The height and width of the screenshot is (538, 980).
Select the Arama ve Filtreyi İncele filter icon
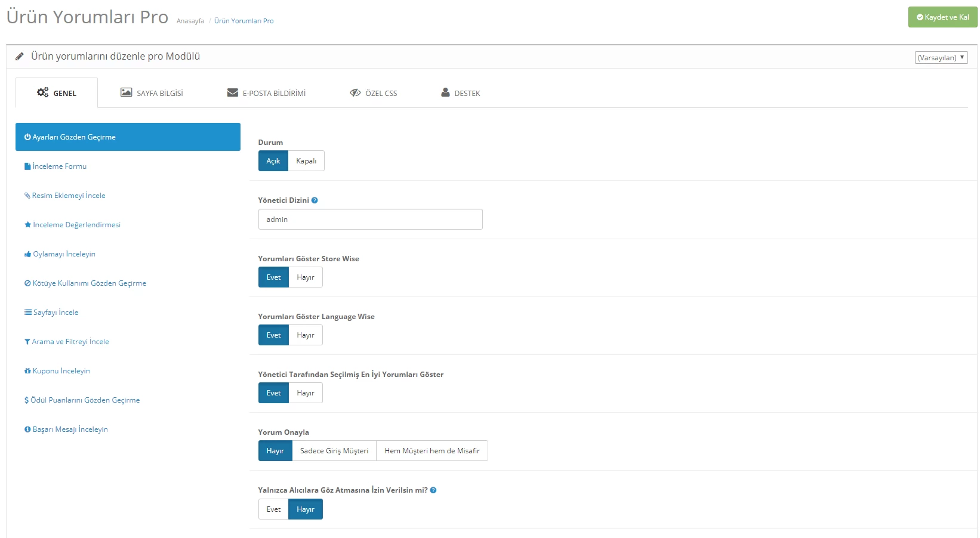click(x=27, y=341)
